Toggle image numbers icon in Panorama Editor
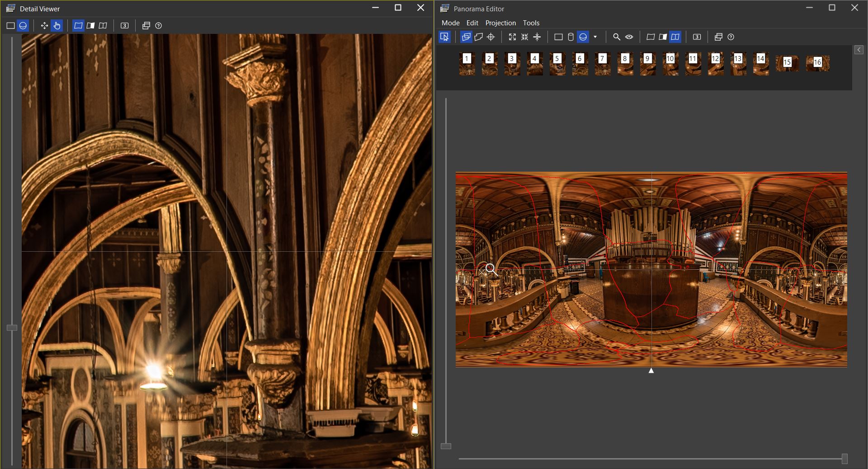The height and width of the screenshot is (469, 868). 697,37
